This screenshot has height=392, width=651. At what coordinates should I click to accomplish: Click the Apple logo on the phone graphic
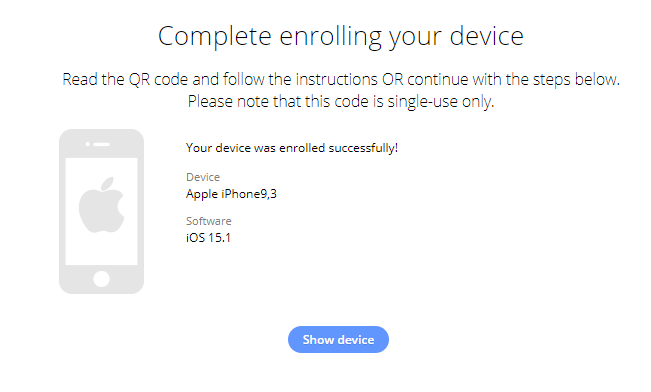(102, 205)
